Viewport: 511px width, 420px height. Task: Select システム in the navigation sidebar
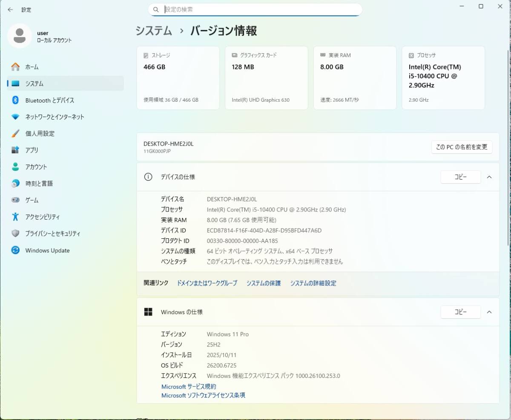[x=34, y=84]
